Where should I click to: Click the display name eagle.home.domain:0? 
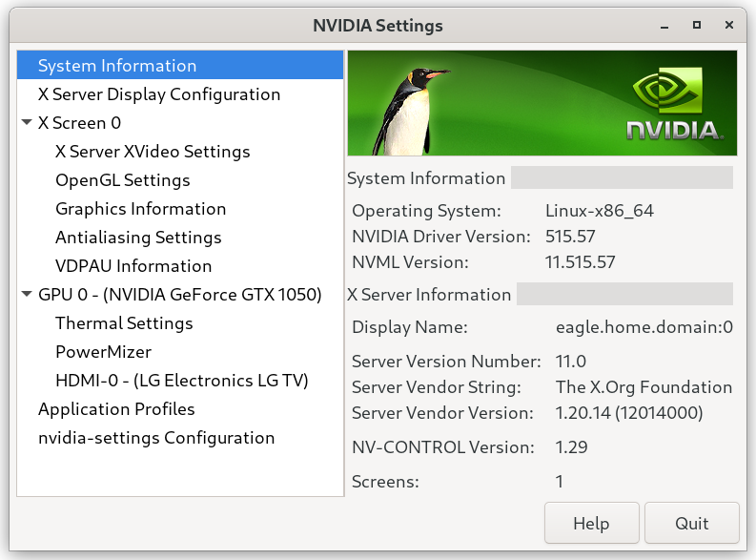tap(644, 327)
